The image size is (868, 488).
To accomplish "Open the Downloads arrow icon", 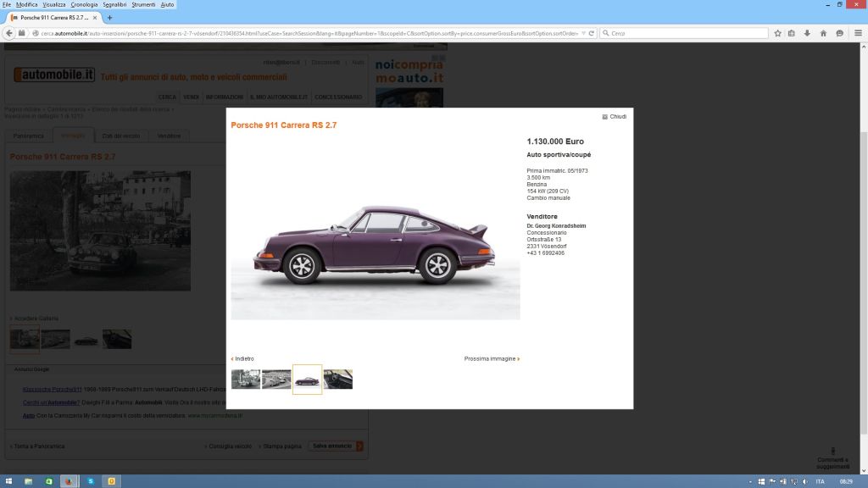I will 807,33.
